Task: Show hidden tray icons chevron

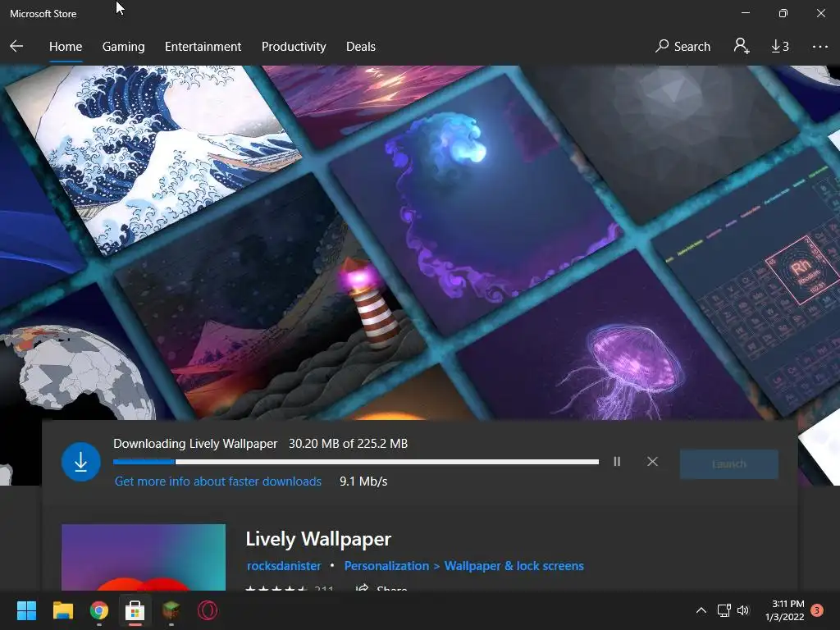Action: click(x=701, y=610)
